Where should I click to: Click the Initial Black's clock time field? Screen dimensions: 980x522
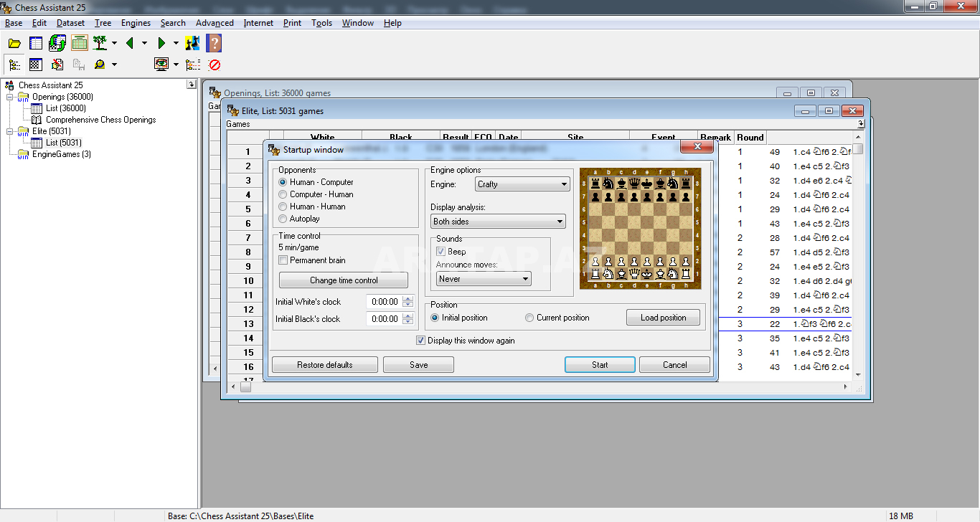pyautogui.click(x=385, y=319)
